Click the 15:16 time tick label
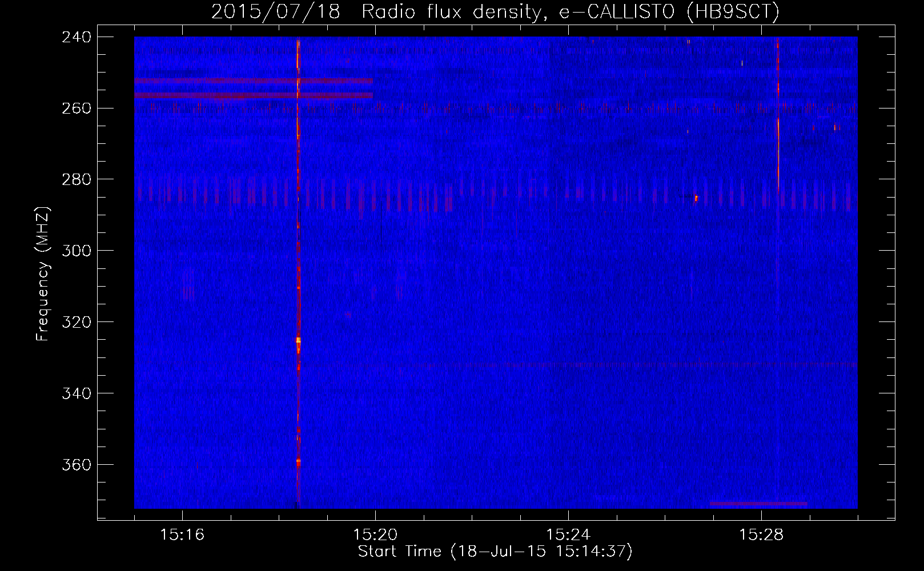 (182, 535)
